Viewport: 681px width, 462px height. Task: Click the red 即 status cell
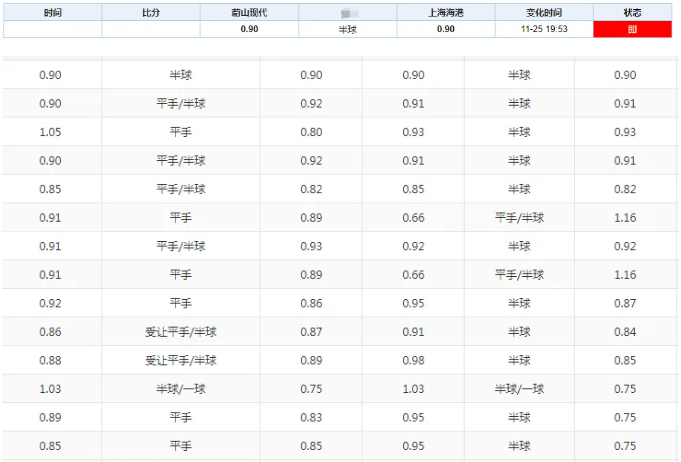(632, 30)
